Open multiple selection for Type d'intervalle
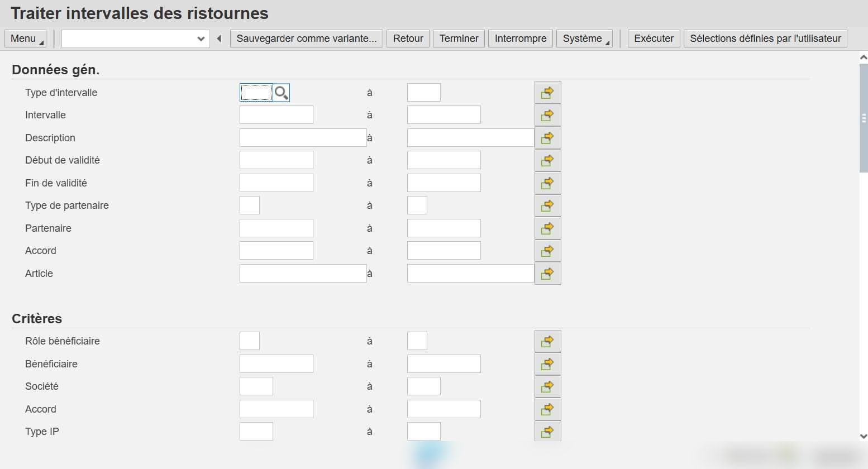The image size is (868, 469). pos(547,93)
